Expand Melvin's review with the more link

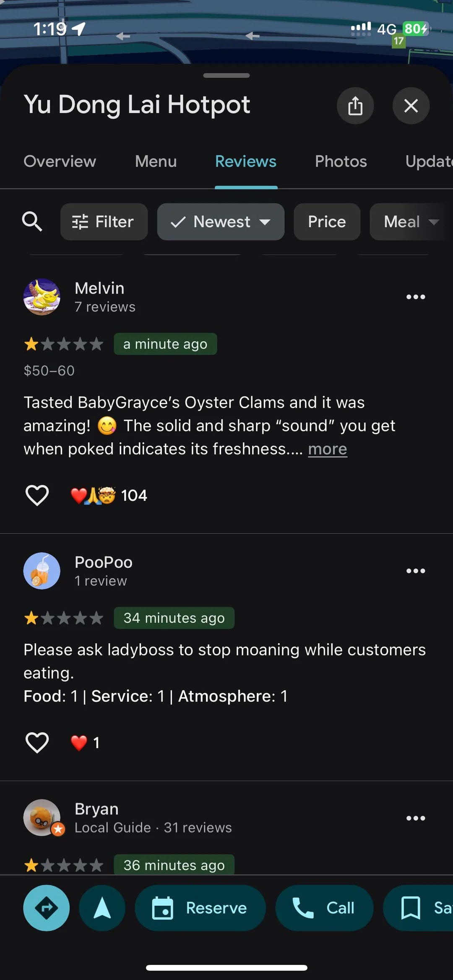click(327, 449)
